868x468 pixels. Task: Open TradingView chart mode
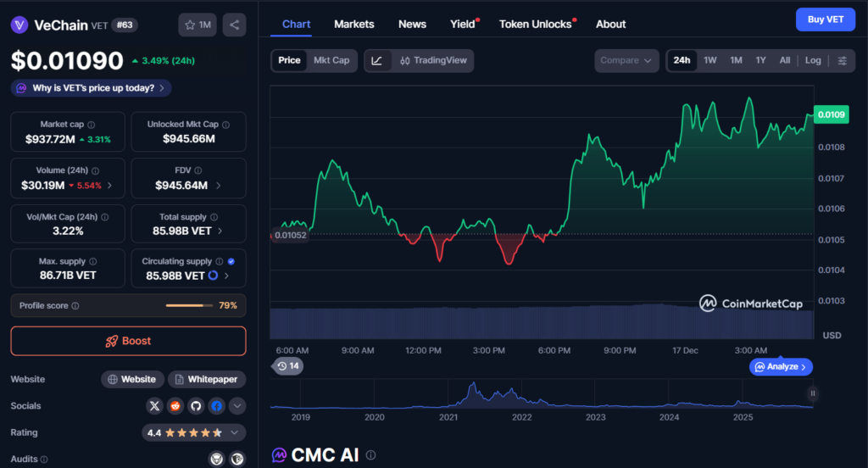pos(433,60)
